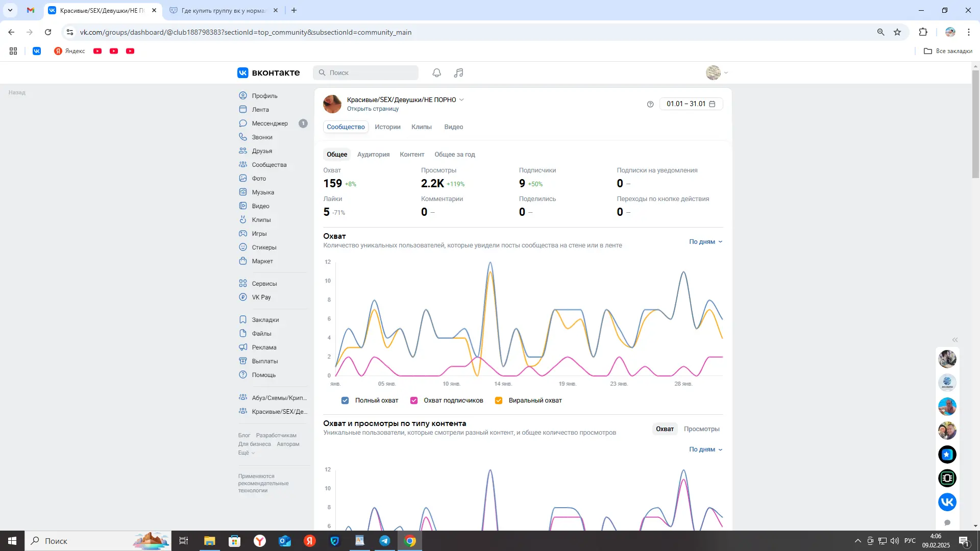
Task: Select the Общее за год subtab
Action: 454,155
